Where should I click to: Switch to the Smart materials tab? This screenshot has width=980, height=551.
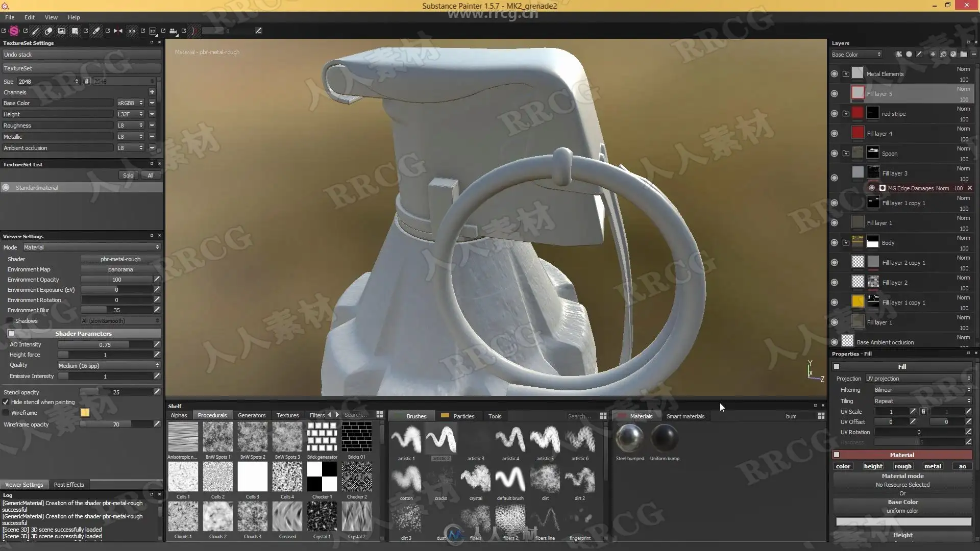tap(685, 416)
